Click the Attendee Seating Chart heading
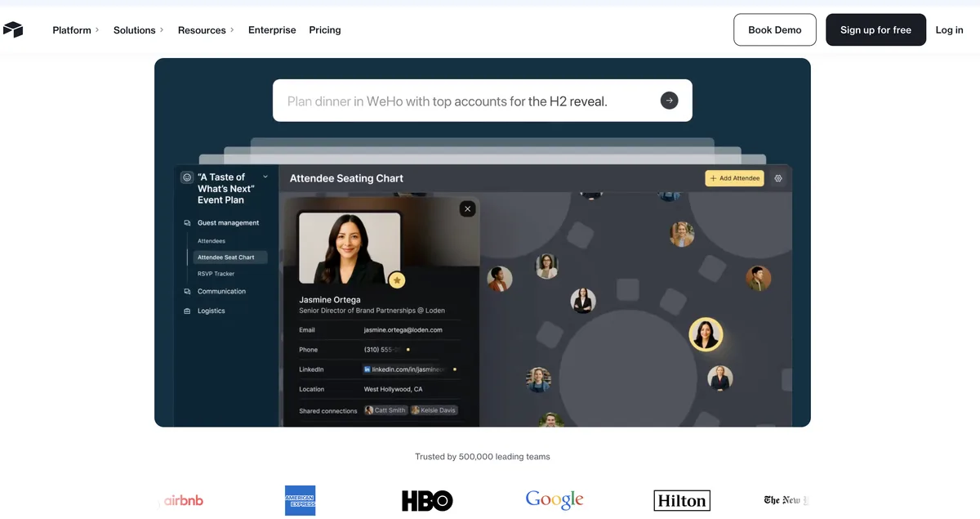This screenshot has height=519, width=980. (x=346, y=178)
